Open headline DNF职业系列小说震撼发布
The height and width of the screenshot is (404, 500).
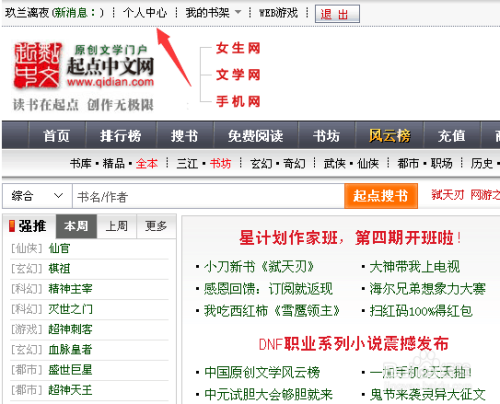click(354, 344)
